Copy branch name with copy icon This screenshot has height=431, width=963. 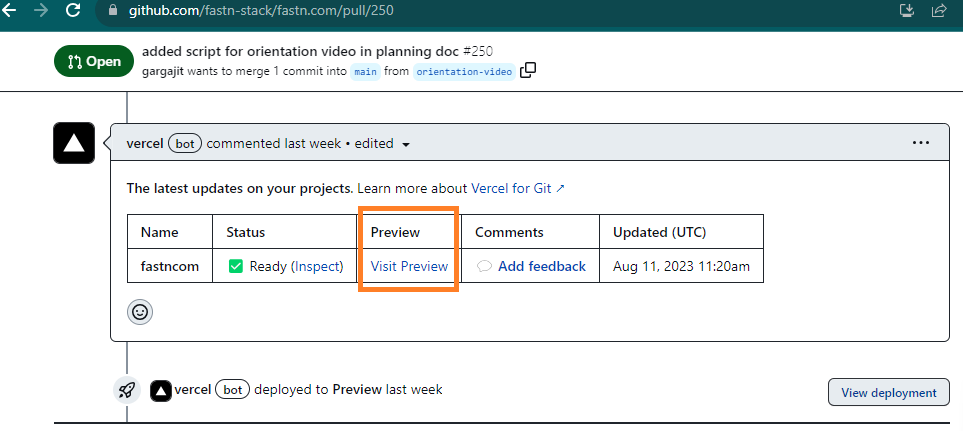(x=528, y=70)
